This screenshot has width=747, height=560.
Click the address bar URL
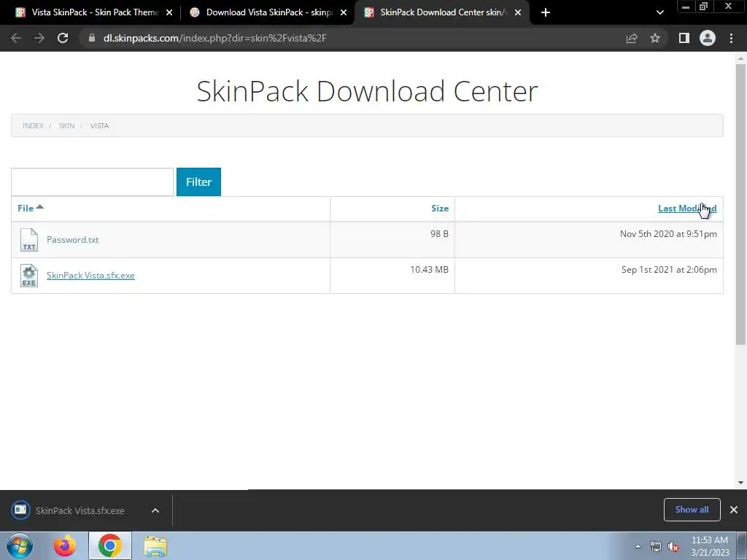[215, 38]
